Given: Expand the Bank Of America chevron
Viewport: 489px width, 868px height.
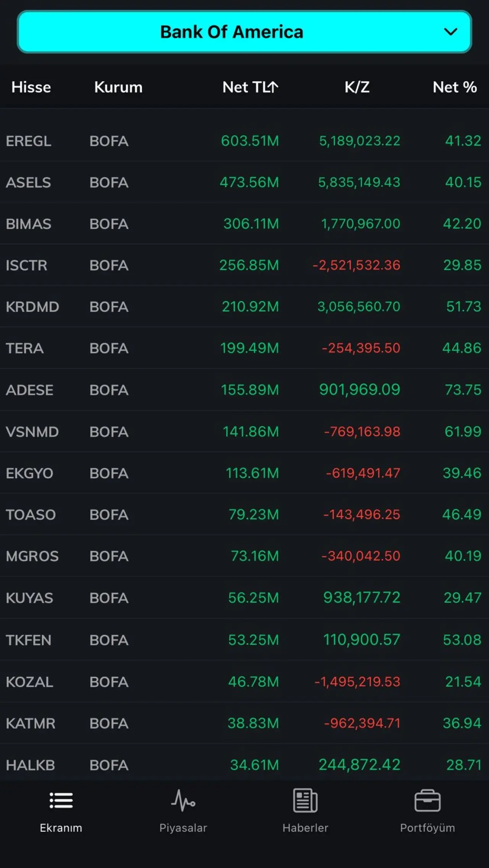Looking at the screenshot, I should click(451, 32).
